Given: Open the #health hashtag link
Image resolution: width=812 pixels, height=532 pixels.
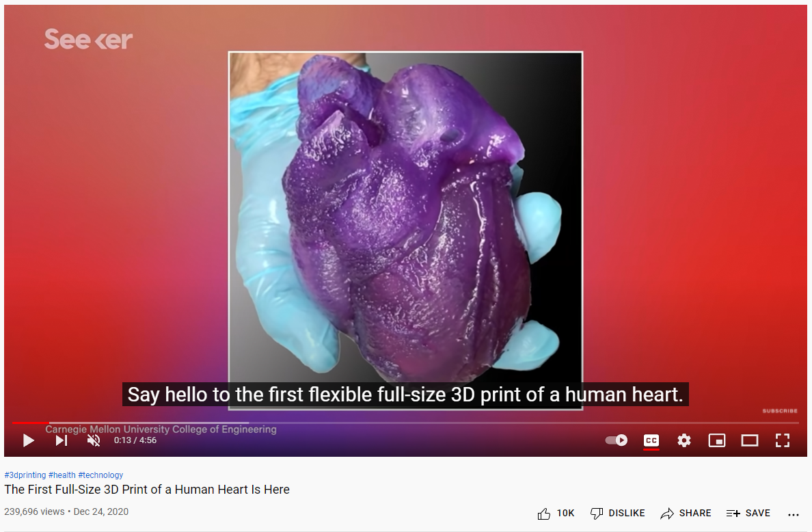Looking at the screenshot, I should [x=62, y=475].
